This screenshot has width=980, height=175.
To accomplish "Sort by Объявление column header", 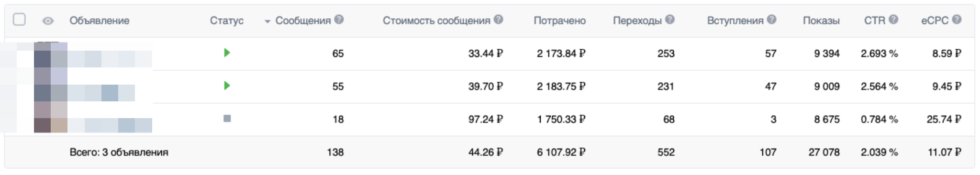I will point(99,21).
